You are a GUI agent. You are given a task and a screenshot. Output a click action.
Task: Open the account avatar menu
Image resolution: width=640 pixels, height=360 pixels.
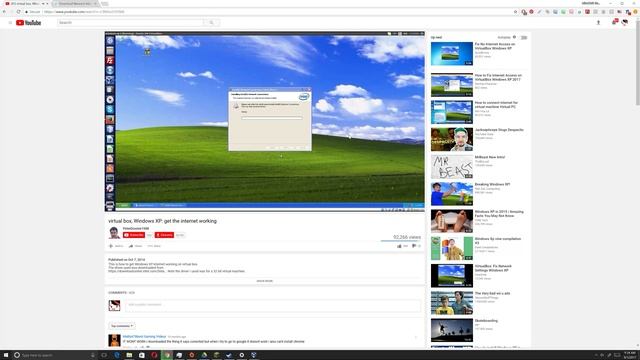pyautogui.click(x=624, y=23)
